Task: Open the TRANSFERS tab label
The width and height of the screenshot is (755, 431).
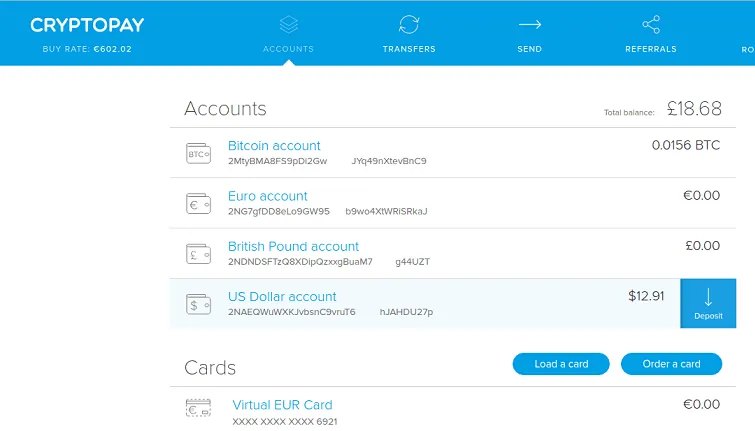Action: coord(409,49)
